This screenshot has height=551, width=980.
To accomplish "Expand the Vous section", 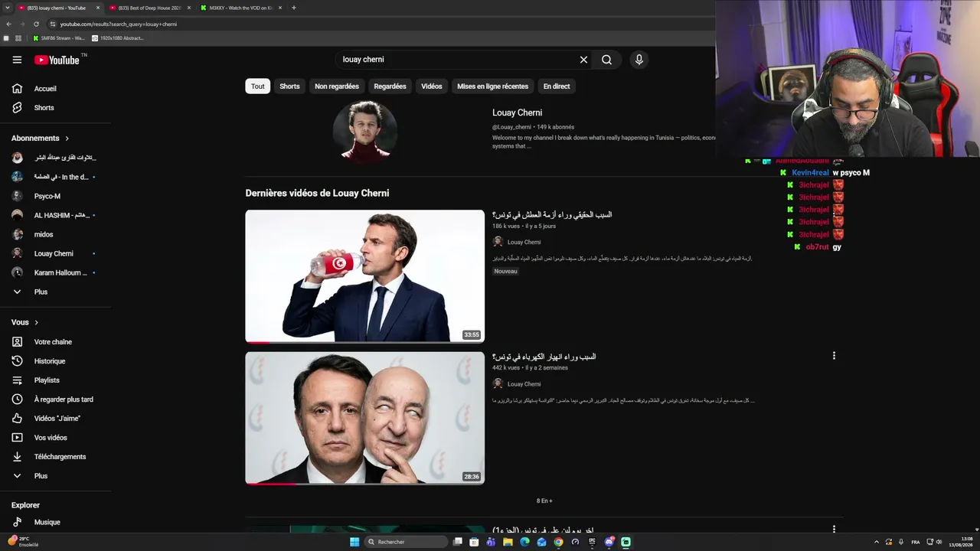I will [25, 323].
